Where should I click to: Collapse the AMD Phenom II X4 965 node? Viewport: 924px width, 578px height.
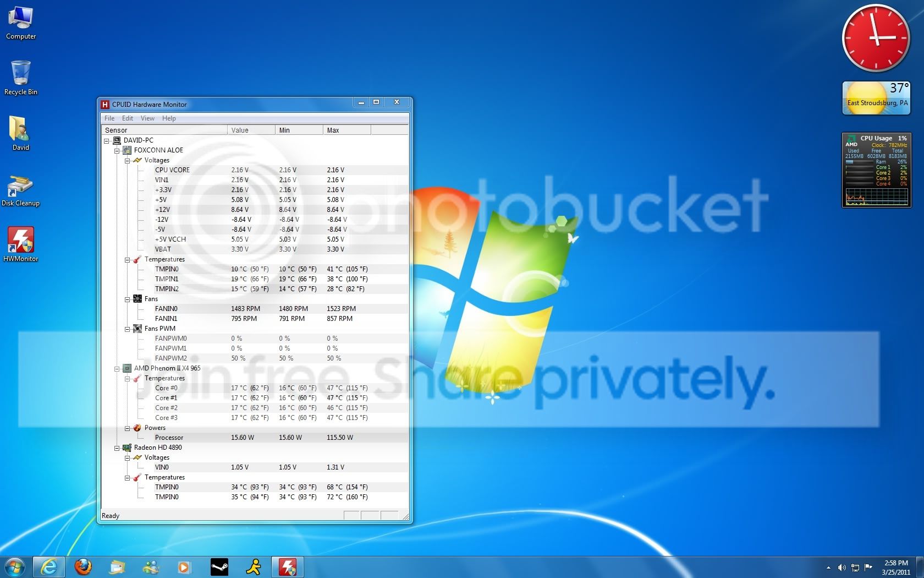click(117, 368)
